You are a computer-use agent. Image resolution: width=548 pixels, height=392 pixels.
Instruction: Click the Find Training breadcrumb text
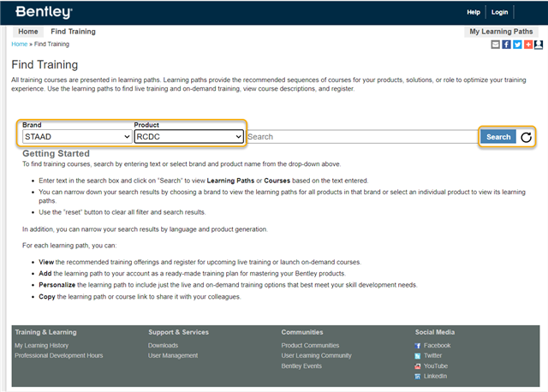[51, 44]
